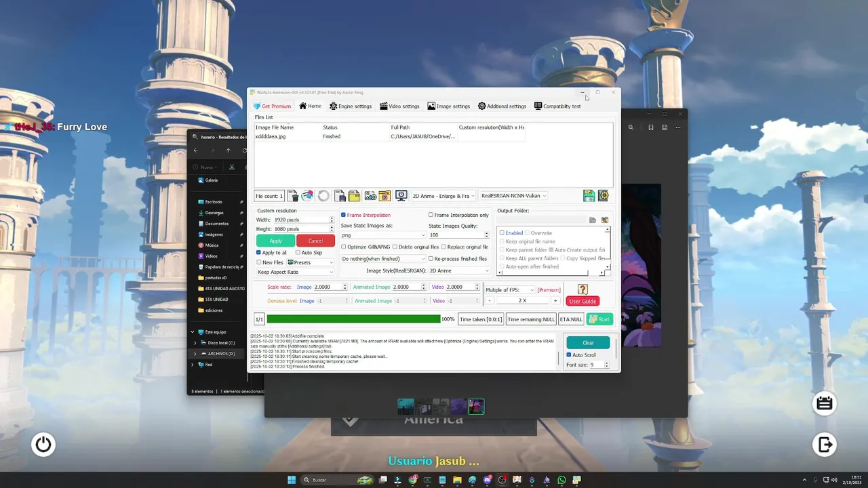Open the Multiple of FPS dropdown
Screen dimensions: 868x488
click(510, 289)
